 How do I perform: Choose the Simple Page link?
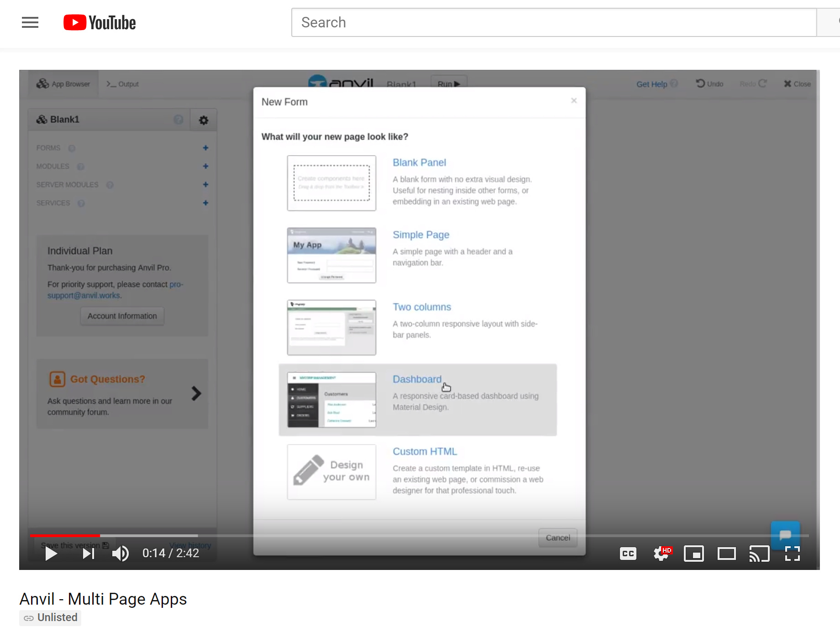point(421,235)
